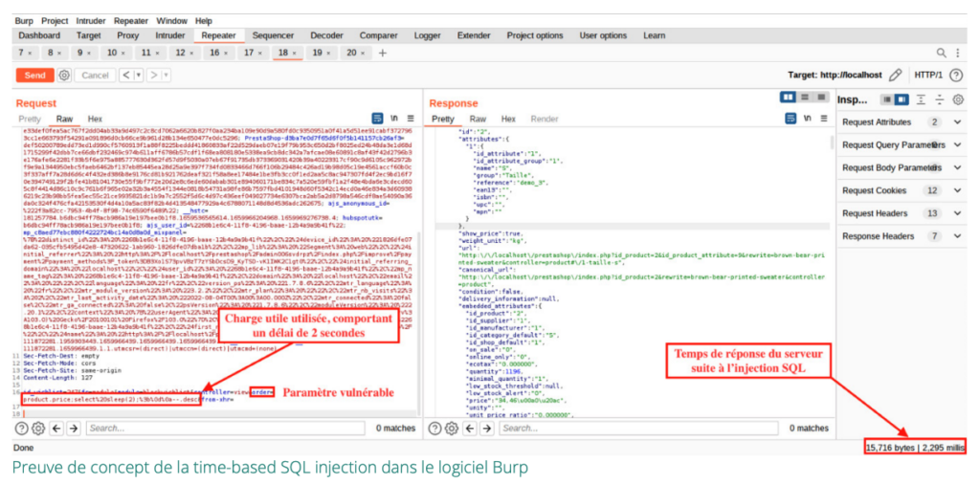Open the Window menu

(172, 21)
